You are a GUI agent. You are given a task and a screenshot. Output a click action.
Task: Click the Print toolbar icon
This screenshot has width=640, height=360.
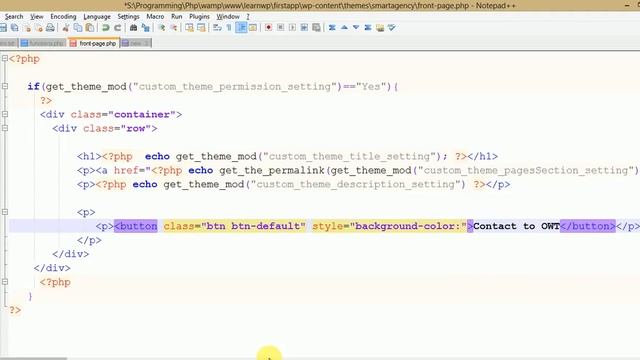pos(50,28)
